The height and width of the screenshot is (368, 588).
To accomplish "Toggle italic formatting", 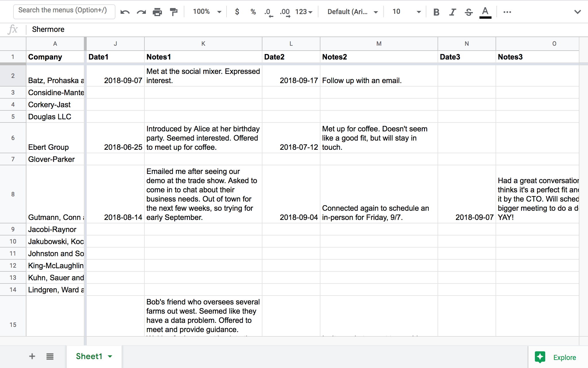I will coord(452,11).
